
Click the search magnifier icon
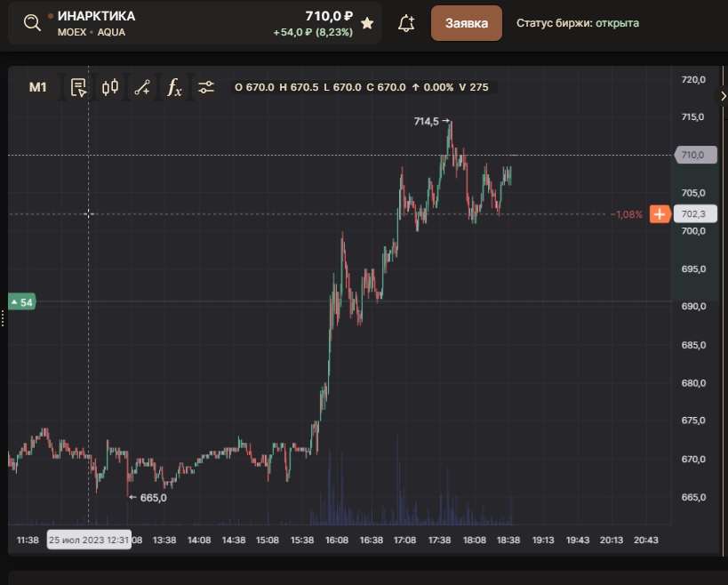pos(32,22)
